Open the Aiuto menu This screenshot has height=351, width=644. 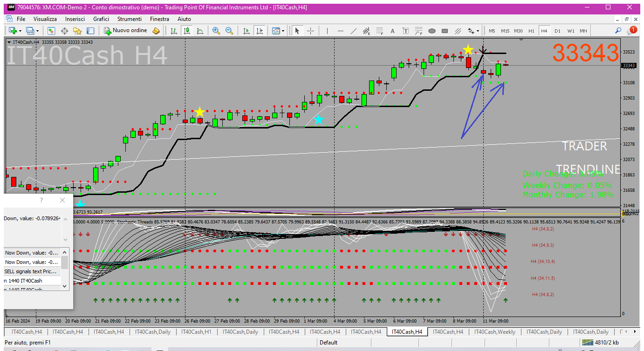pyautogui.click(x=184, y=19)
